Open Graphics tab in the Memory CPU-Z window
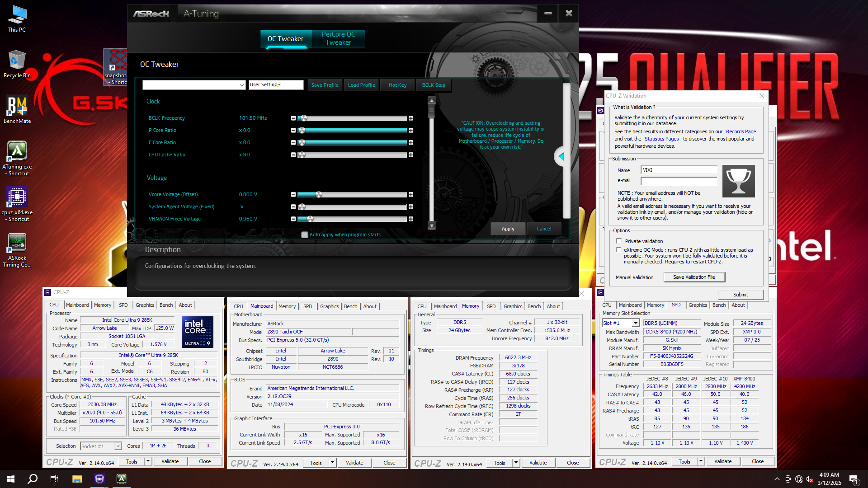Screen dimensions: 868x488 (513, 306)
